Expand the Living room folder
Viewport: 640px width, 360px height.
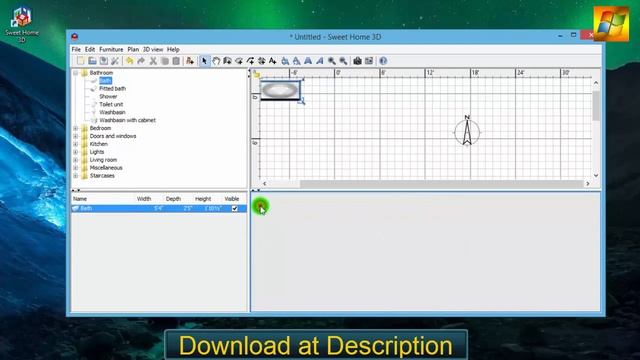76,160
